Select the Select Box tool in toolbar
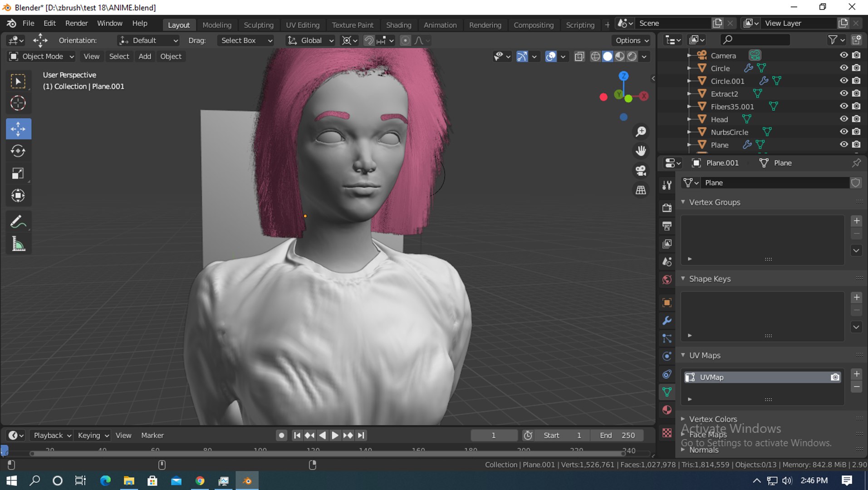The height and width of the screenshot is (490, 868). 18,82
